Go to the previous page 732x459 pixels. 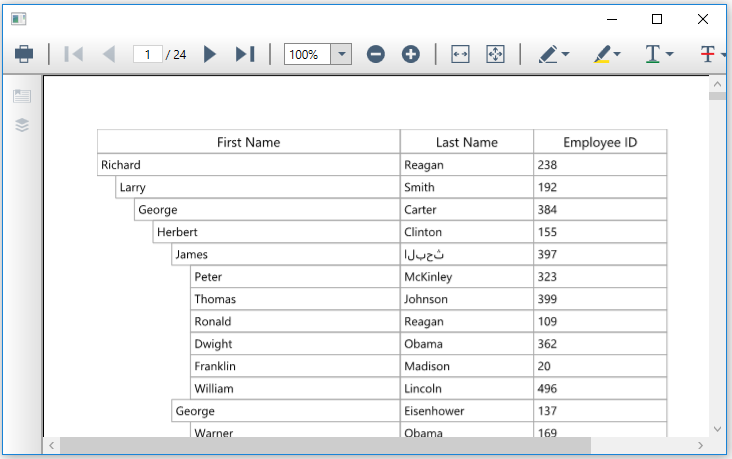point(109,54)
